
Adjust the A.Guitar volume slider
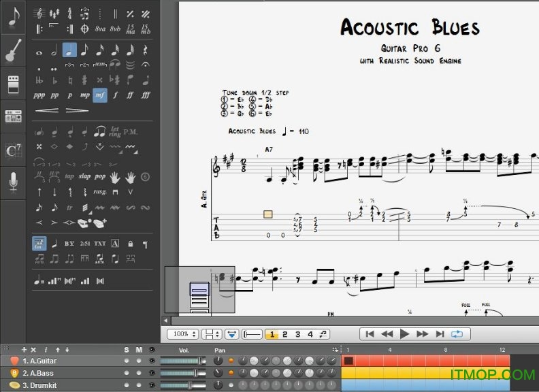pos(183,361)
